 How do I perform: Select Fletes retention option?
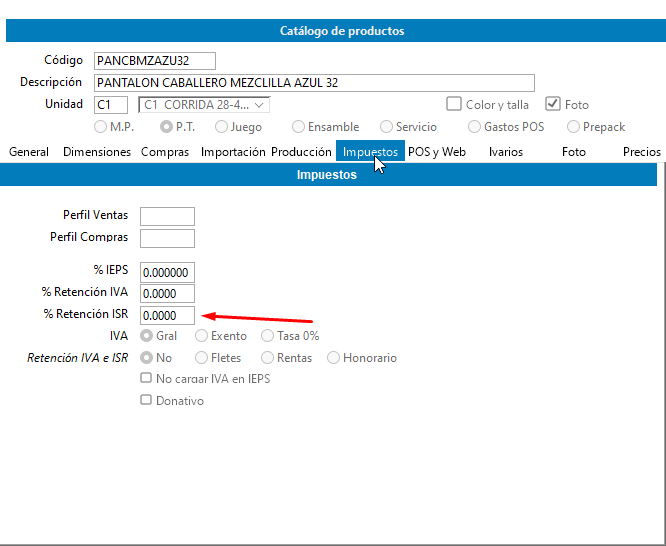(x=201, y=358)
